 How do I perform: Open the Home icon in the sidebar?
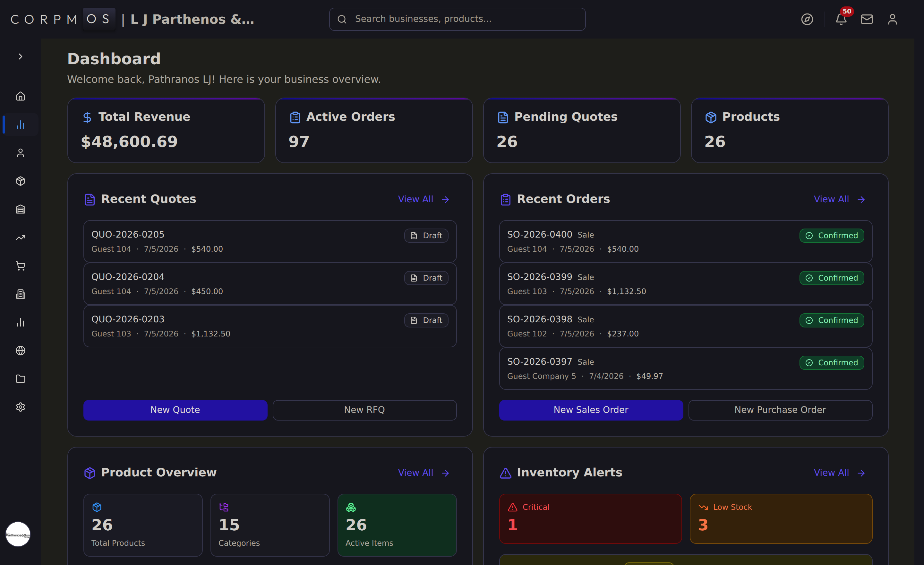click(x=20, y=96)
